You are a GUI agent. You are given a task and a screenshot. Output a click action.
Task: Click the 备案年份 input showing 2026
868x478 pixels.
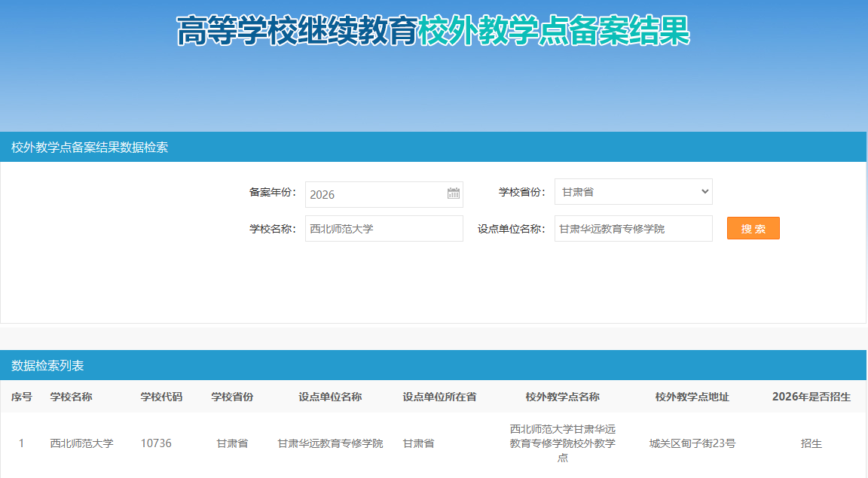click(x=384, y=195)
